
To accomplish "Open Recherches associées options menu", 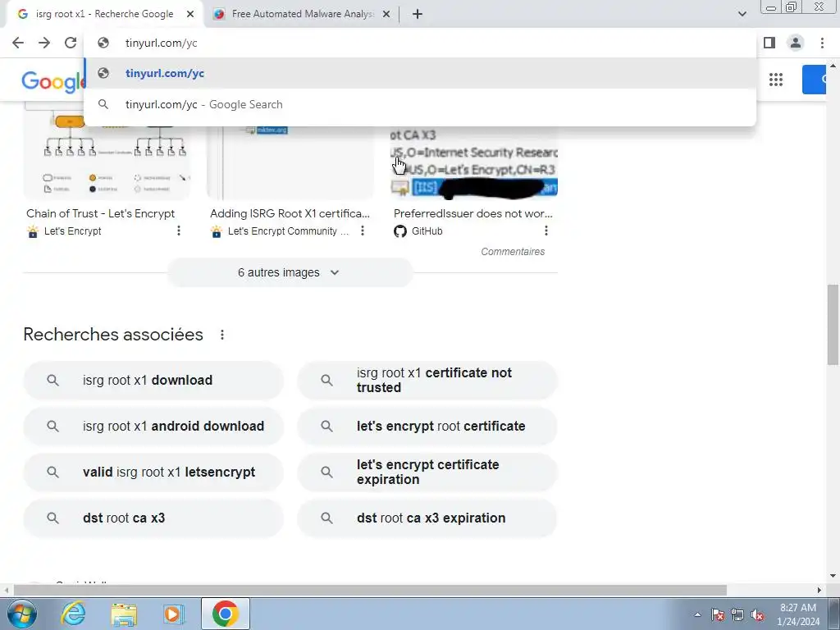I will [x=221, y=335].
